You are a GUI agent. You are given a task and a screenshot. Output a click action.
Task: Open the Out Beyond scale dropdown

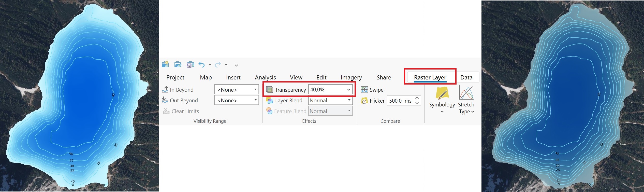[x=255, y=100]
